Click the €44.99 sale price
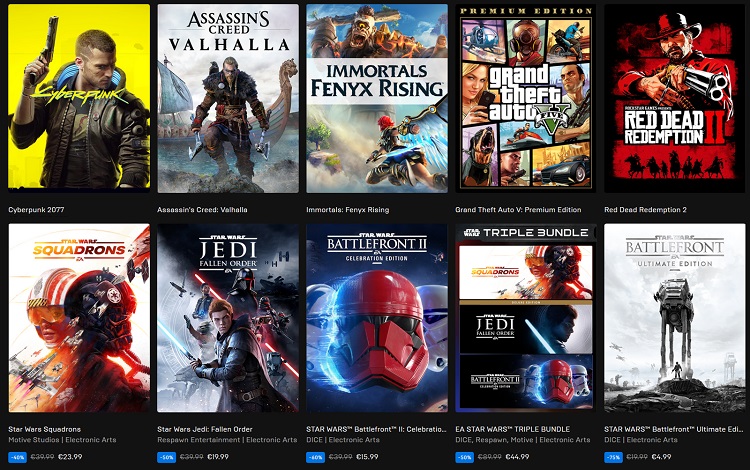 [517, 457]
